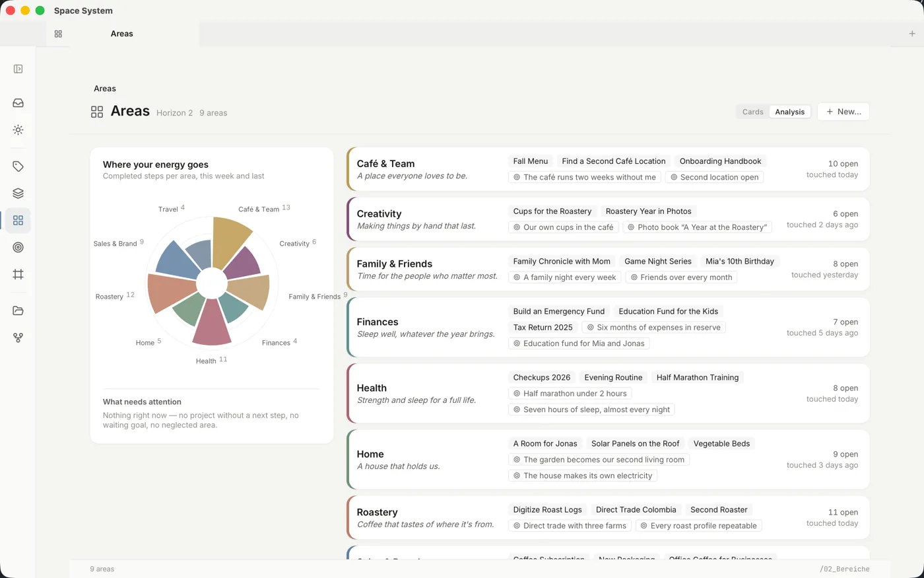The height and width of the screenshot is (578, 924).
Task: Select the Areas grid icon in sidebar
Action: (18, 221)
